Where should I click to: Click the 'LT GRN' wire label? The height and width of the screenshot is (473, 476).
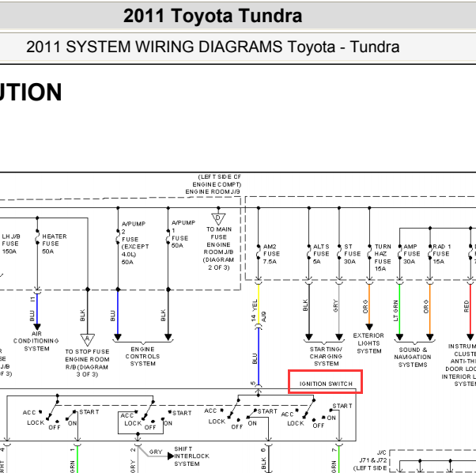[395, 311]
